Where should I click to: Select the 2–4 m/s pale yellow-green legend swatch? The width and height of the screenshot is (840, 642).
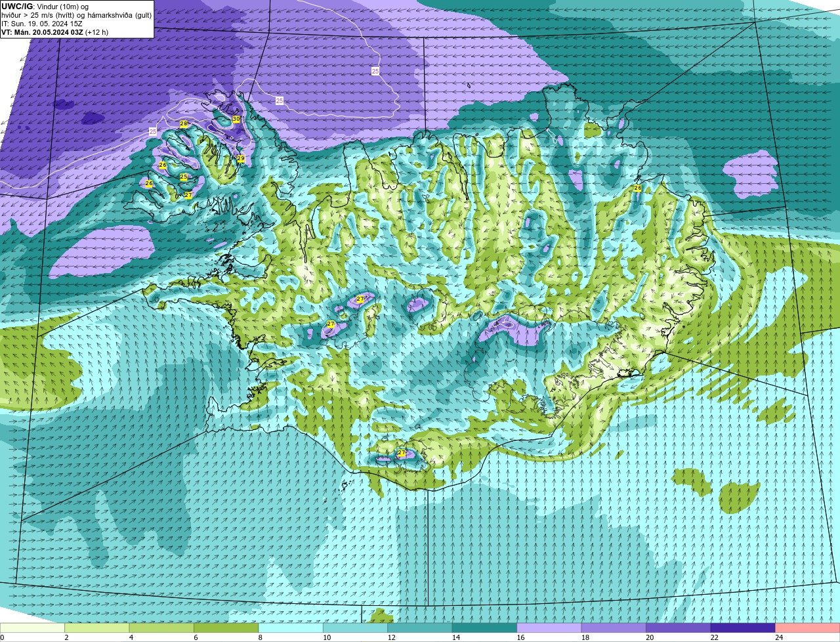tap(97, 628)
